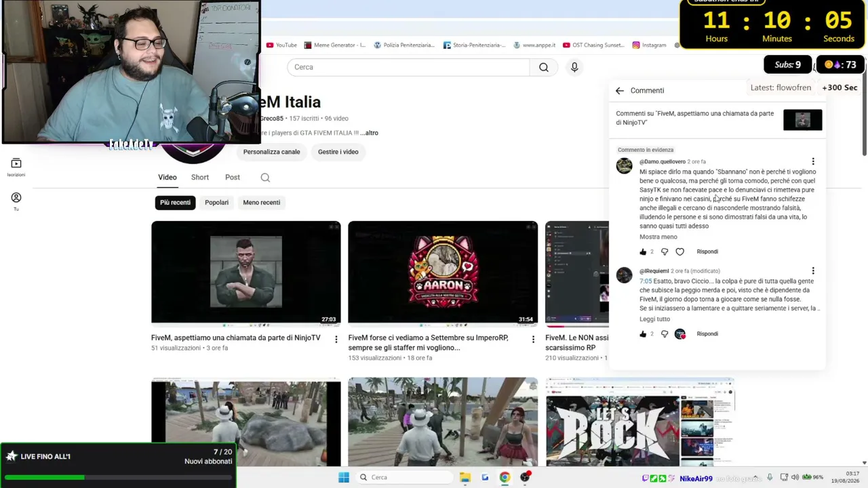Like the comment by @Damo.quellovero

pyautogui.click(x=643, y=251)
